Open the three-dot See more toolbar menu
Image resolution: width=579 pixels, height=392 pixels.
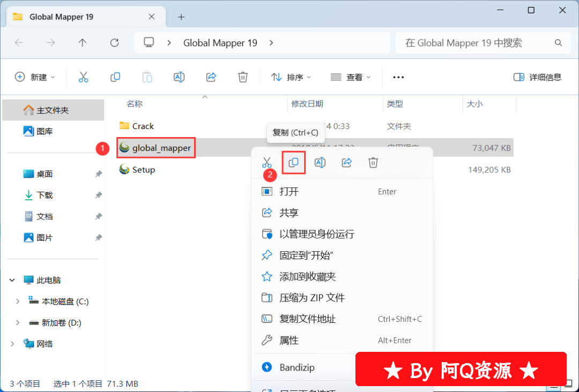pos(398,77)
